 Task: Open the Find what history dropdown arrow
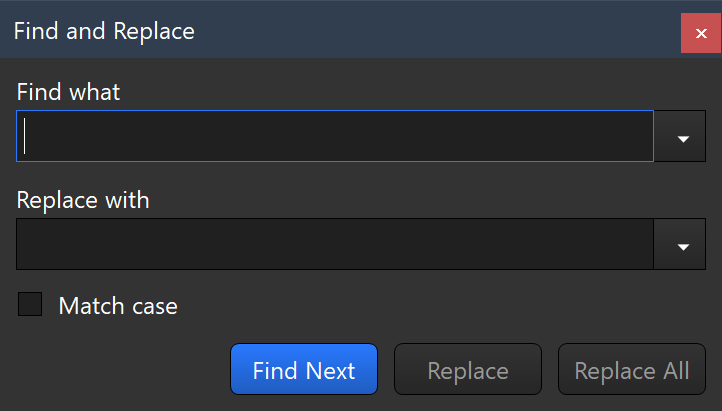click(683, 137)
